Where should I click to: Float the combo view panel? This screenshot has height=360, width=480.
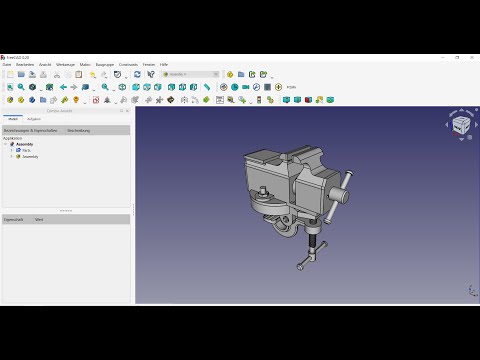(122, 111)
